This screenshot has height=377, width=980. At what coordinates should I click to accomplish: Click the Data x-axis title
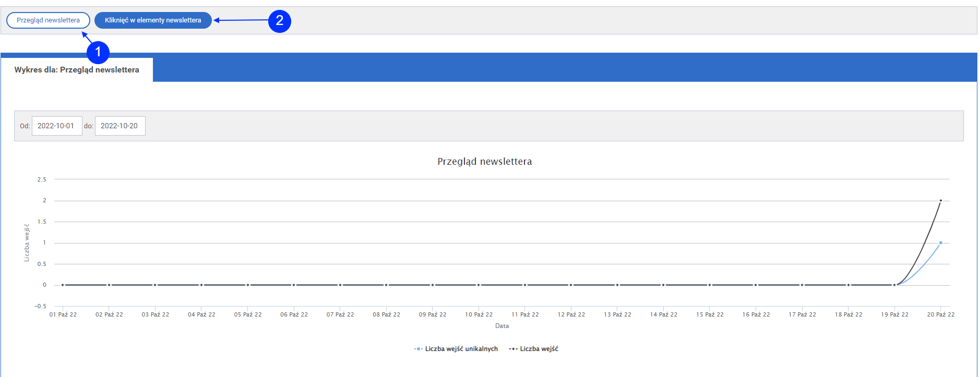(502, 326)
